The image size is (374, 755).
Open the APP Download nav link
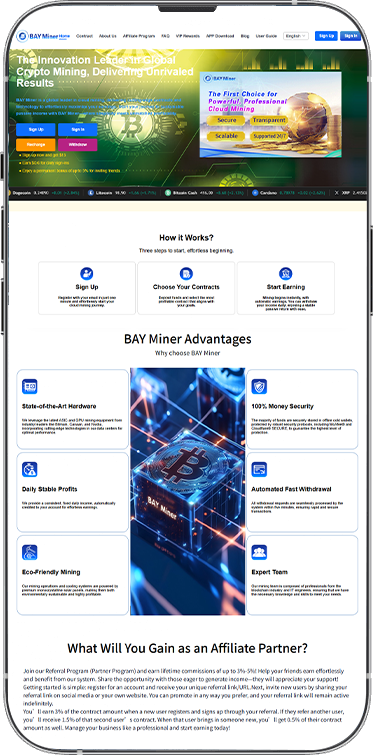coord(220,36)
